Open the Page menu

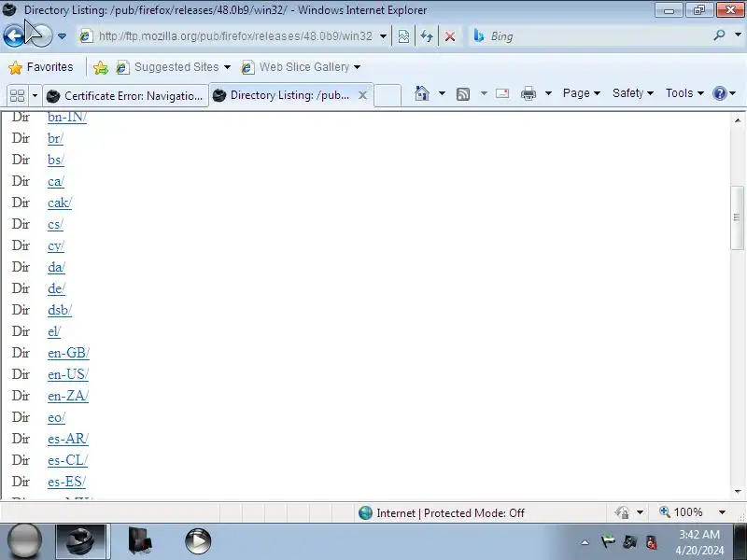581,93
